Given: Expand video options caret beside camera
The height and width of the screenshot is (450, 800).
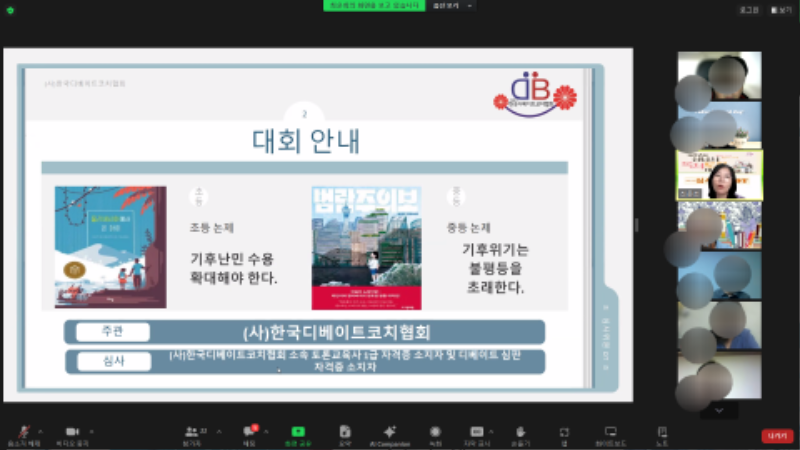Looking at the screenshot, I should [x=91, y=432].
